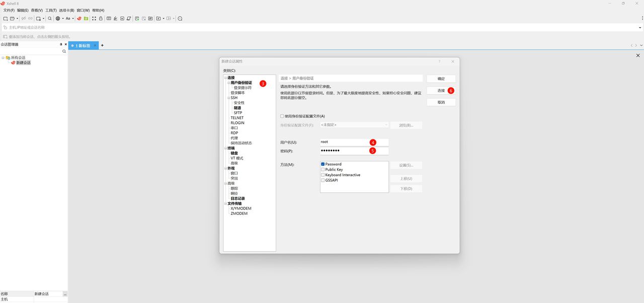This screenshot has width=644, height=303.
Task: Click the 取消 button
Action: pyautogui.click(x=441, y=102)
